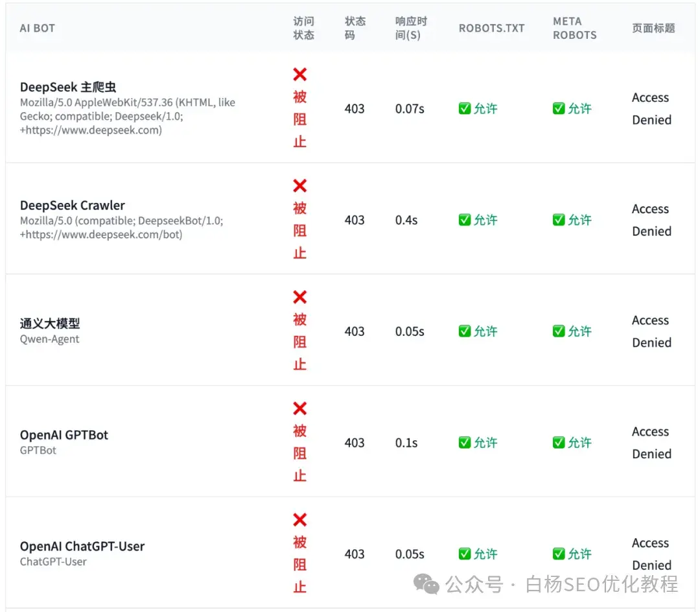Click the Deepseek/1.0 user agent string

pyautogui.click(x=127, y=116)
